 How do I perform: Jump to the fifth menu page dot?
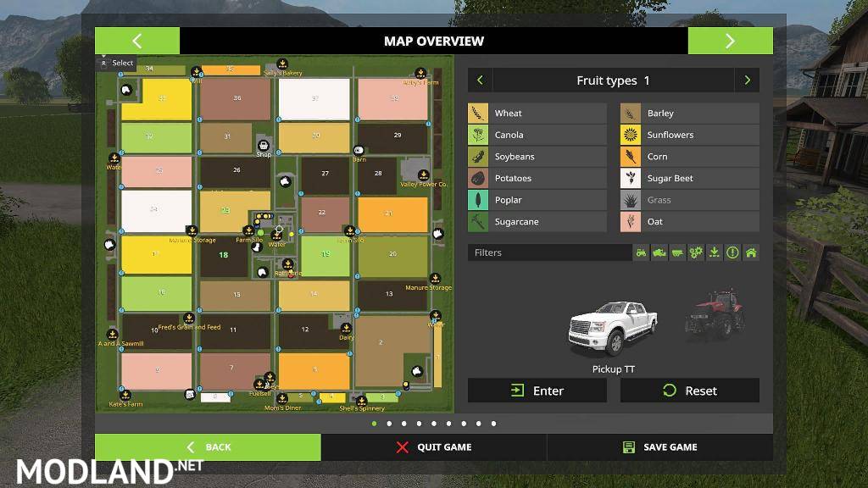(434, 424)
